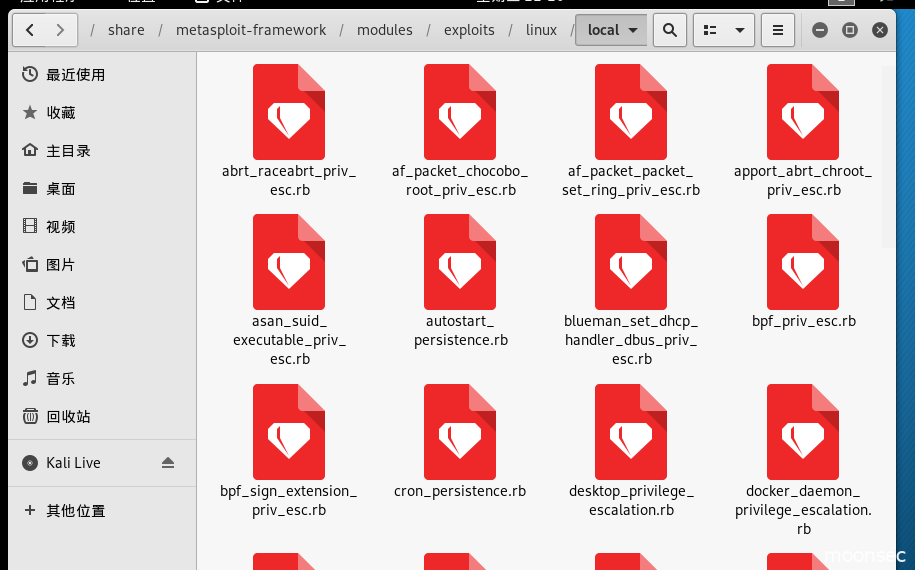
Task: Open 桌面 desktop folder in sidebar
Action: tap(102, 188)
